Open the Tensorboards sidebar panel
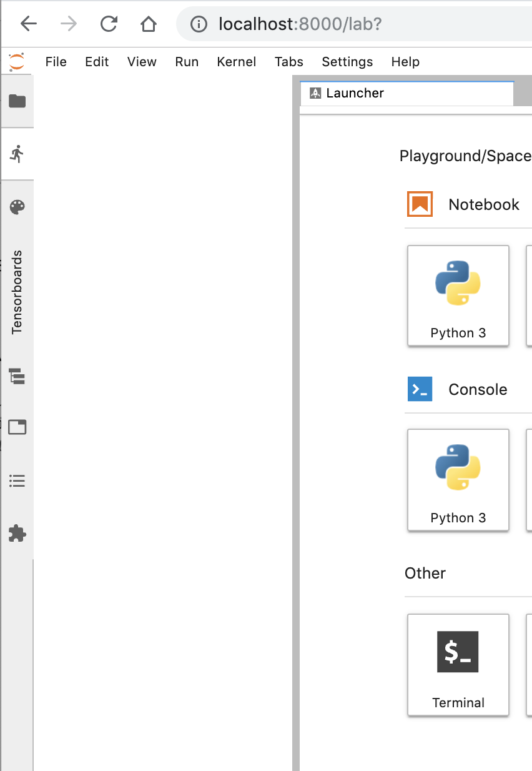The height and width of the screenshot is (771, 532). click(x=17, y=294)
